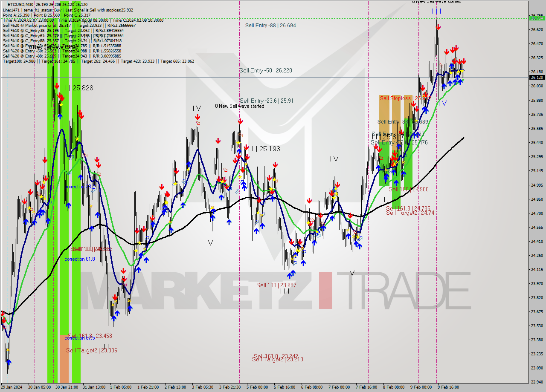This screenshot has height=392, width=546.
Task: Click the 22.940 price axis value
Action: pyautogui.click(x=537, y=382)
